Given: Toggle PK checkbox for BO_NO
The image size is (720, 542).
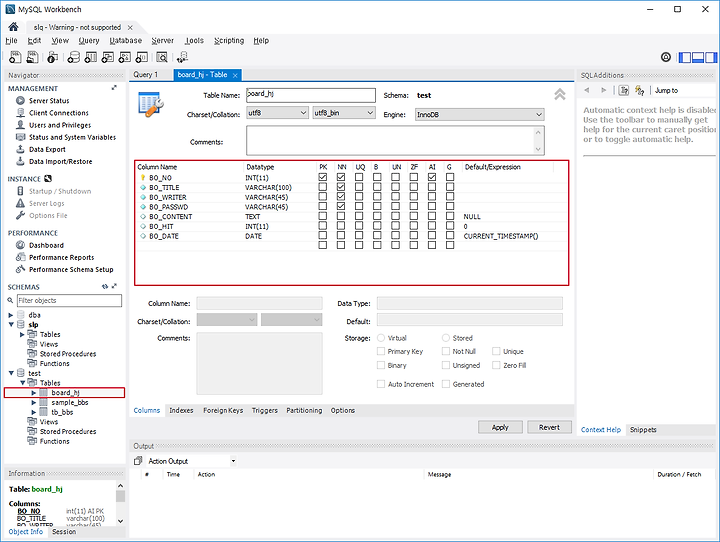Looking at the screenshot, I should [323, 177].
